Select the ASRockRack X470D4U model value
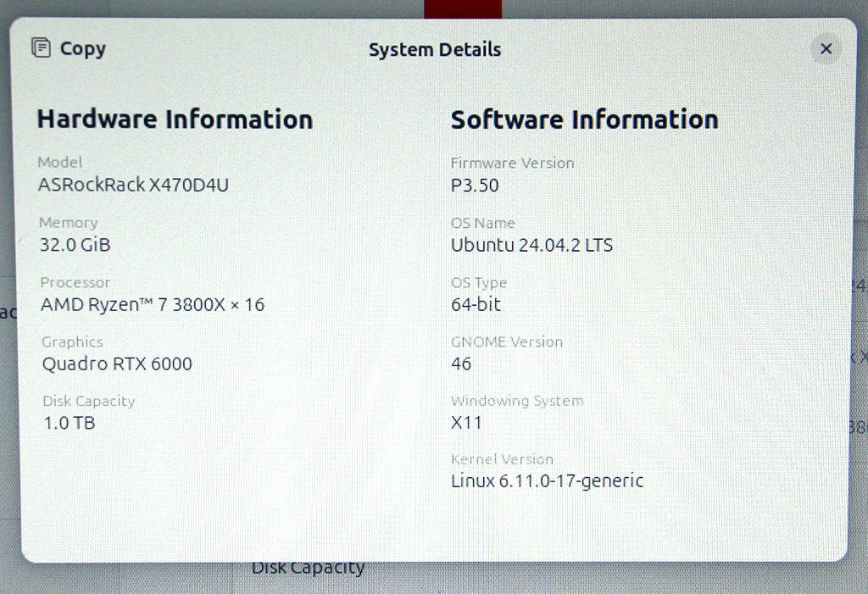The image size is (868, 594). (x=133, y=185)
